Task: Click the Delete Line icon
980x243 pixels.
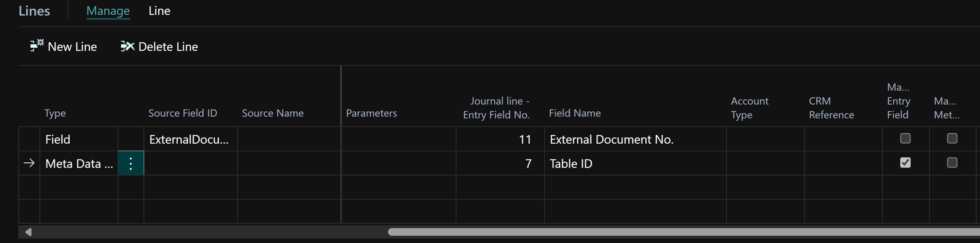Action: [128, 46]
